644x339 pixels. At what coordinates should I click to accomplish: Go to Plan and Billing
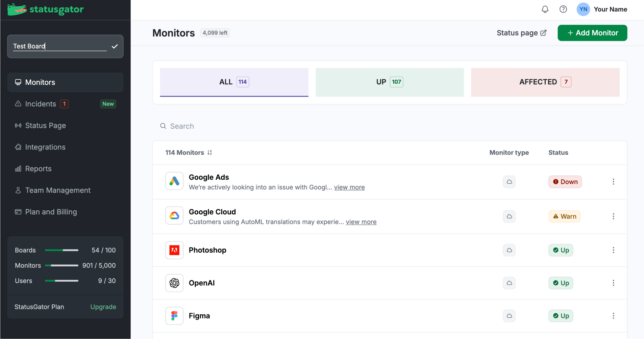click(x=51, y=212)
